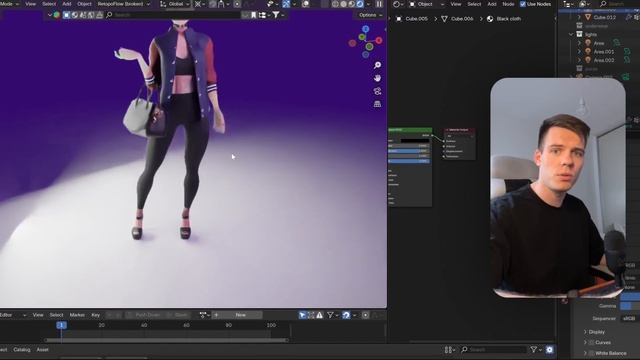Click frame 1 playhead marker
This screenshot has width=640, height=360.
click(62, 325)
